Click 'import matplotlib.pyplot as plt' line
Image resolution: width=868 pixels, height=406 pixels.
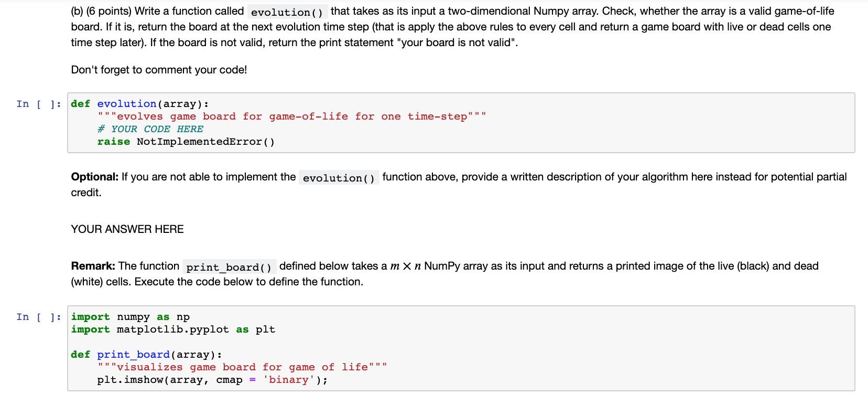[x=173, y=329]
